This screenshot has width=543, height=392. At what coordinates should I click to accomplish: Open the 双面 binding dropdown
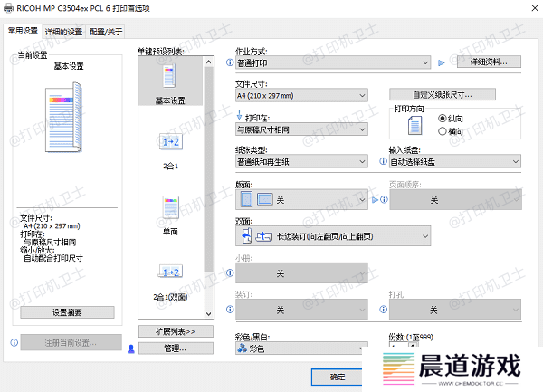point(333,236)
